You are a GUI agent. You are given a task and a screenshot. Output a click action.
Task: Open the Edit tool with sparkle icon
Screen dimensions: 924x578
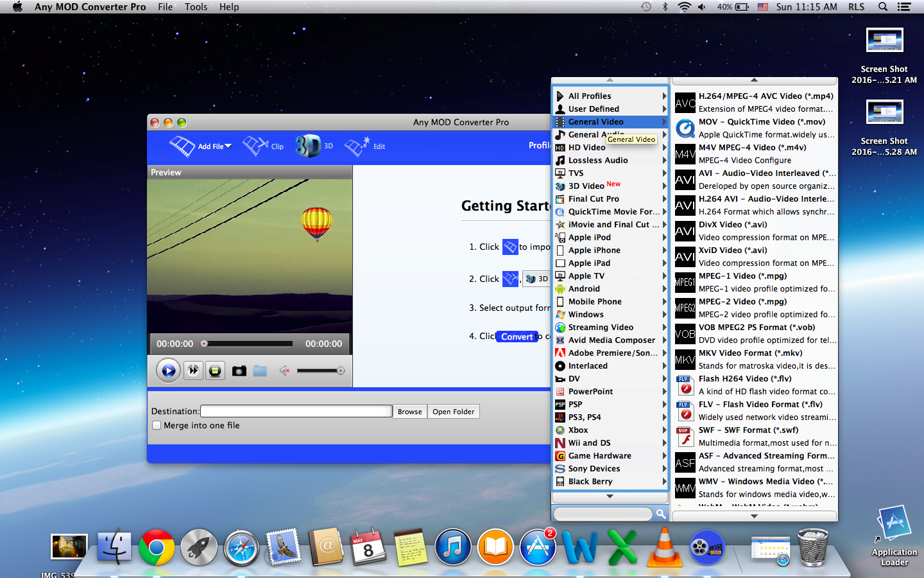click(364, 146)
